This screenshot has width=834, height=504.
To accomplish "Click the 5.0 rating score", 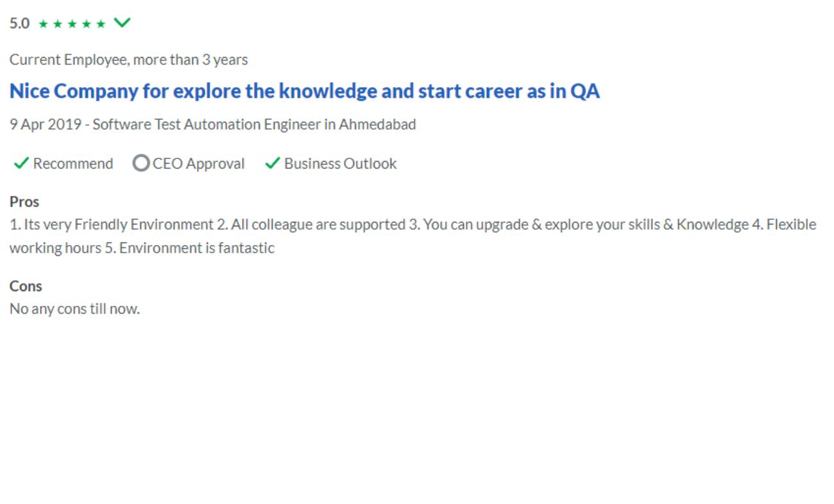I will point(19,24).
